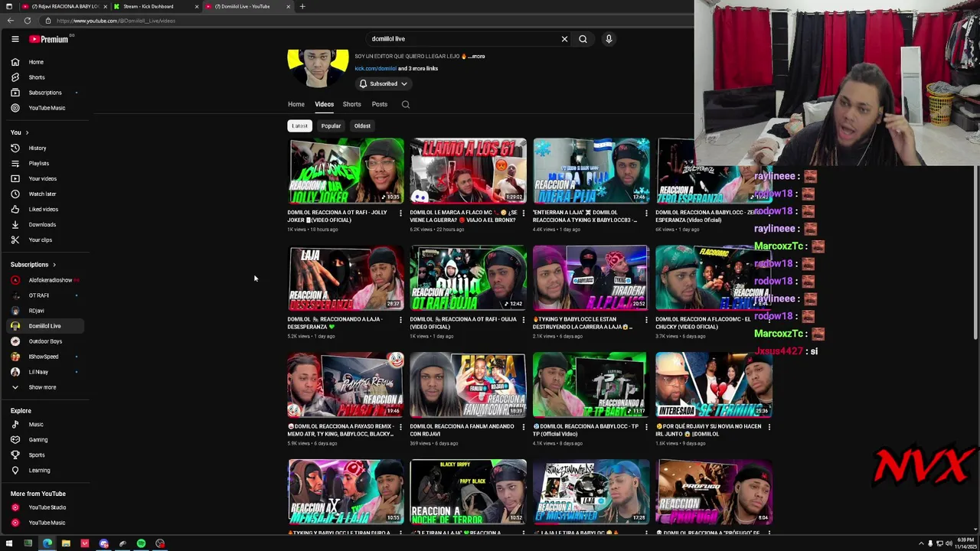980x551 pixels.
Task: Expand the Subscriptions section header
Action: tap(33, 265)
